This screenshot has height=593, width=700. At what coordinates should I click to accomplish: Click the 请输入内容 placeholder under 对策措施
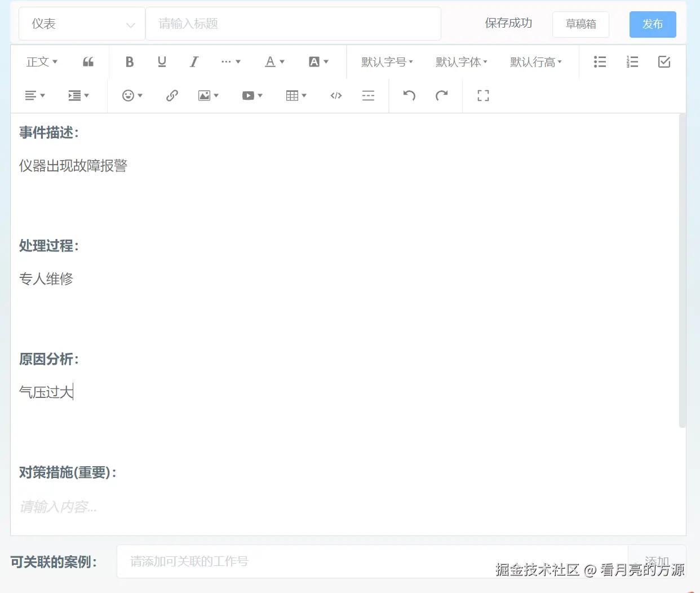(x=58, y=507)
